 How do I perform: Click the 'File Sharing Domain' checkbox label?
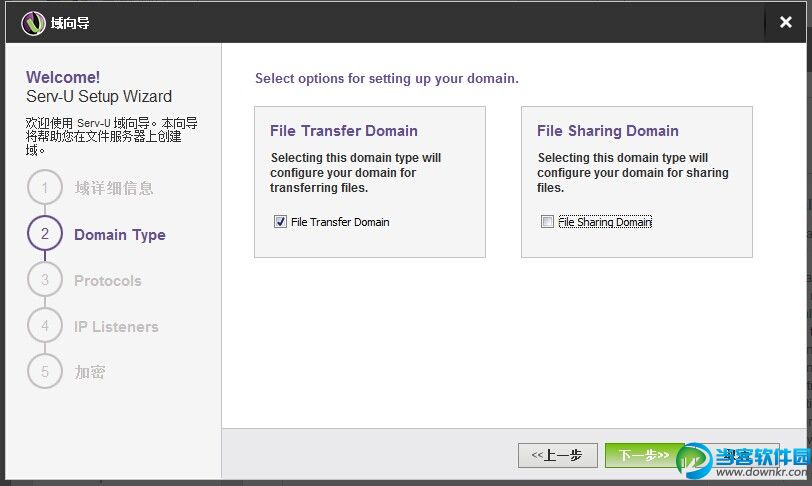point(605,222)
